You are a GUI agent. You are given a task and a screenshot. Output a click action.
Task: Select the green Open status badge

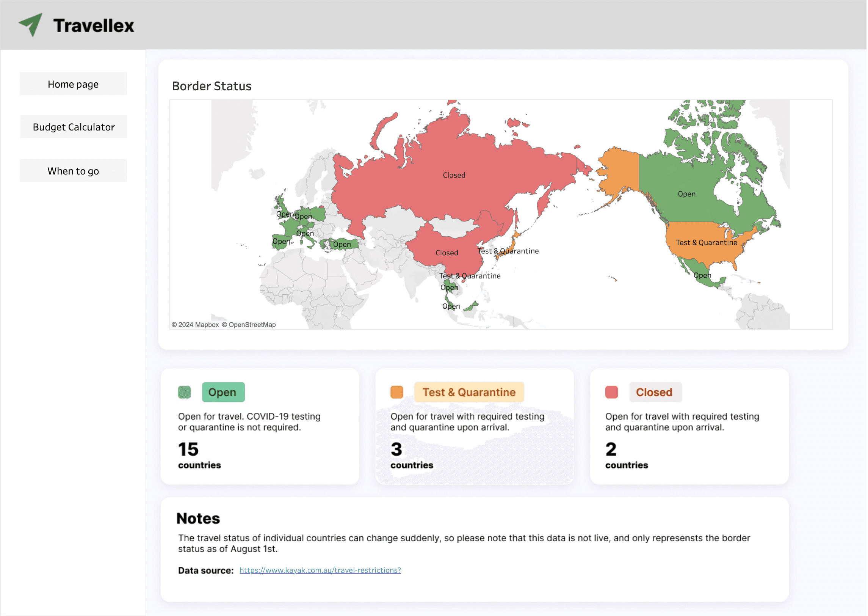(x=223, y=392)
